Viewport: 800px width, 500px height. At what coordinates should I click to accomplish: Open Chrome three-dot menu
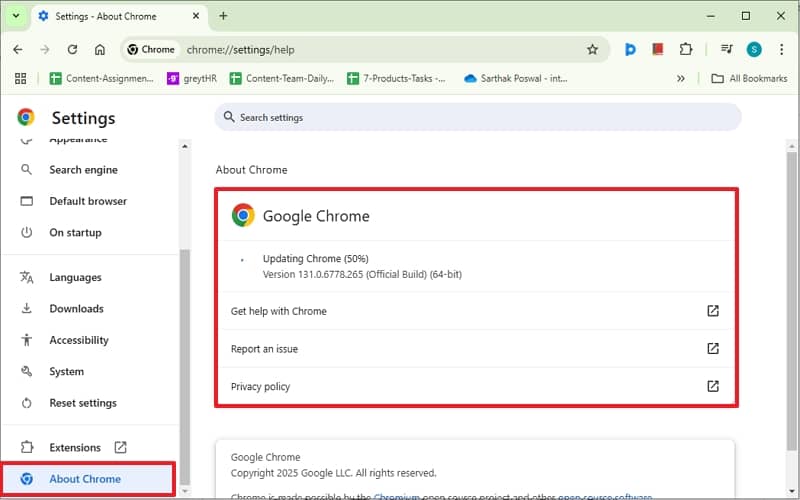[x=781, y=49]
